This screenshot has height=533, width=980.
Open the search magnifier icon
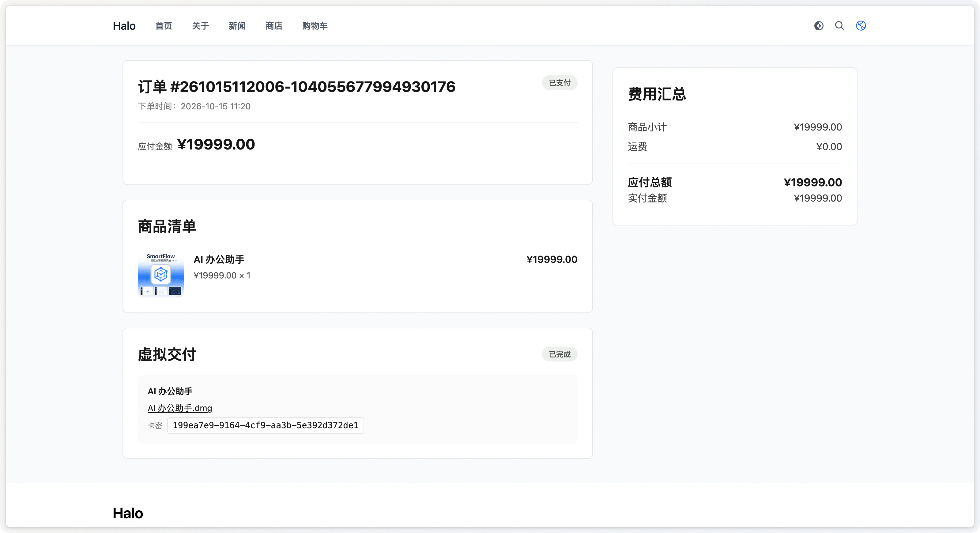pyautogui.click(x=840, y=25)
